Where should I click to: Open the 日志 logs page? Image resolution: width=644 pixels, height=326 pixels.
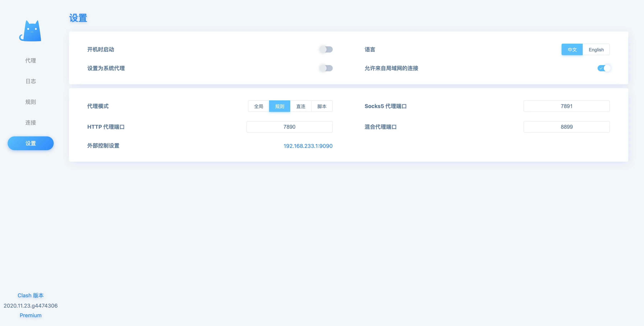coord(30,81)
